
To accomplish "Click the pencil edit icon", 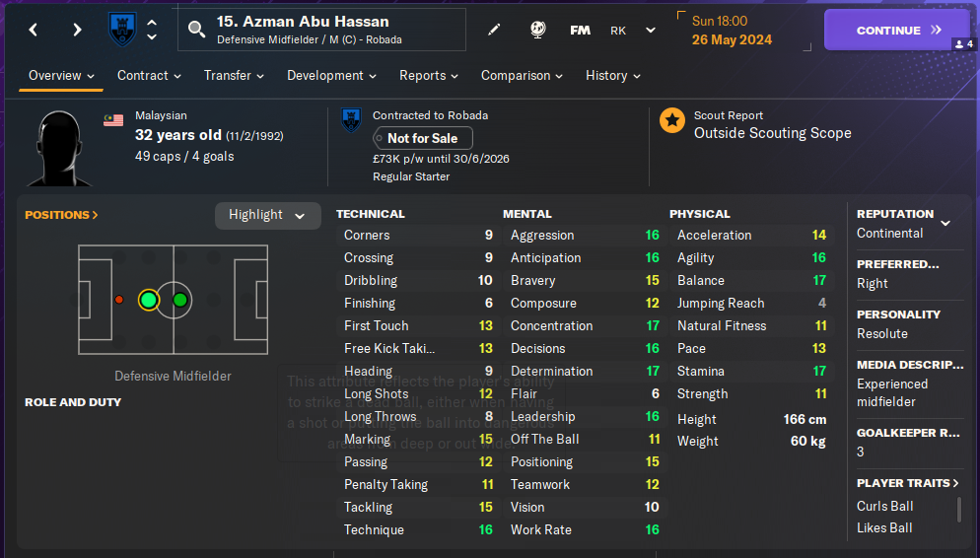I will pos(494,30).
